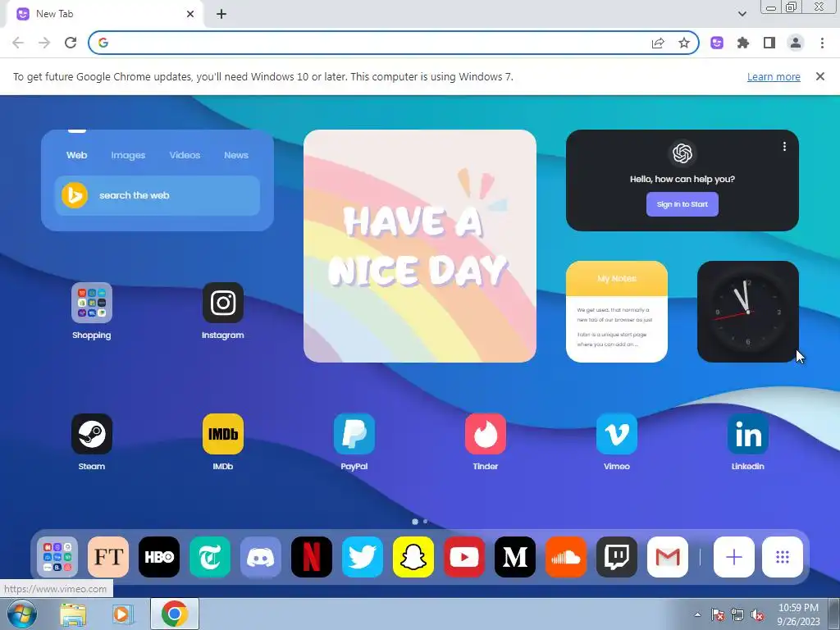Screen dimensions: 840x630
Task: Dismiss the Chrome update notification bar
Action: coord(820,76)
